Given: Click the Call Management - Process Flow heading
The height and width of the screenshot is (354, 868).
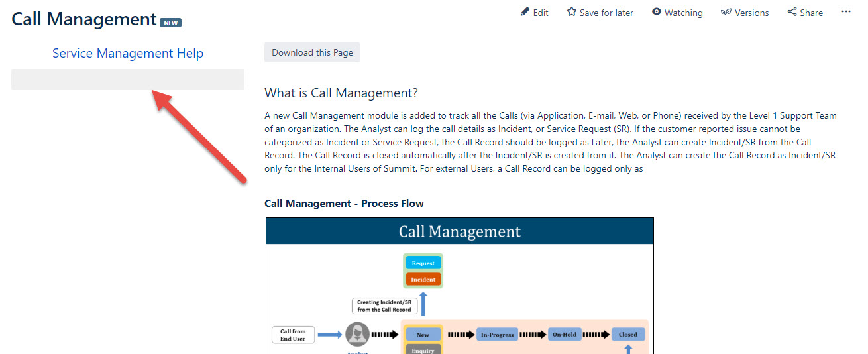Looking at the screenshot, I should pos(344,203).
